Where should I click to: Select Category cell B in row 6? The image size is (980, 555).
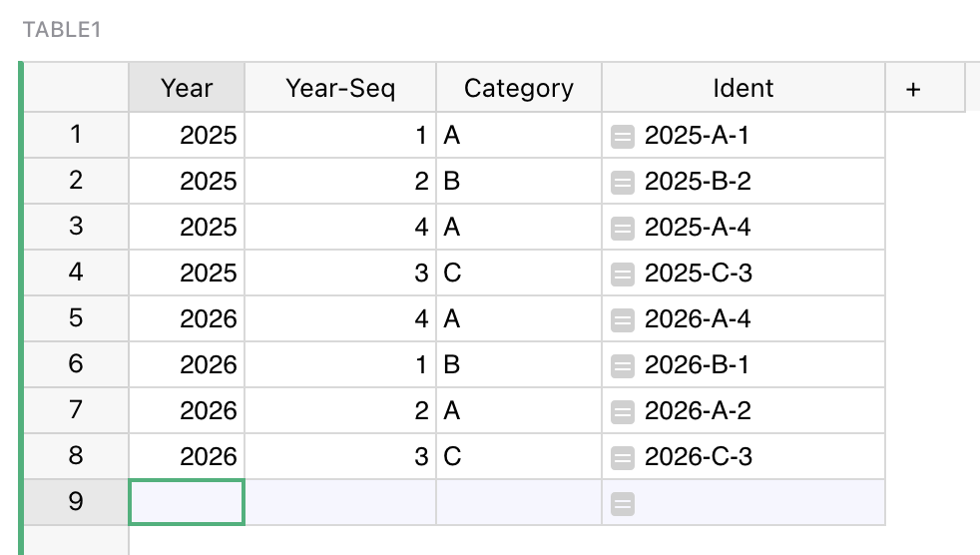(519, 365)
